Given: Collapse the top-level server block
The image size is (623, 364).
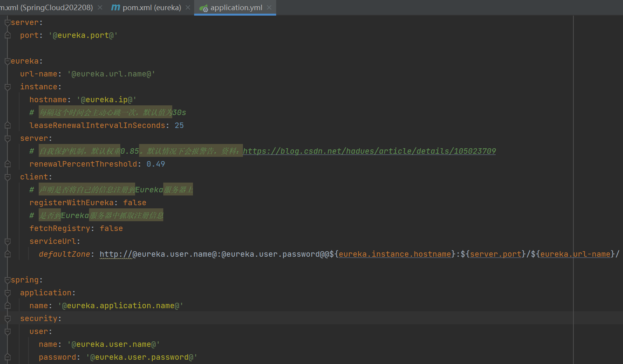Looking at the screenshot, I should (x=7, y=23).
